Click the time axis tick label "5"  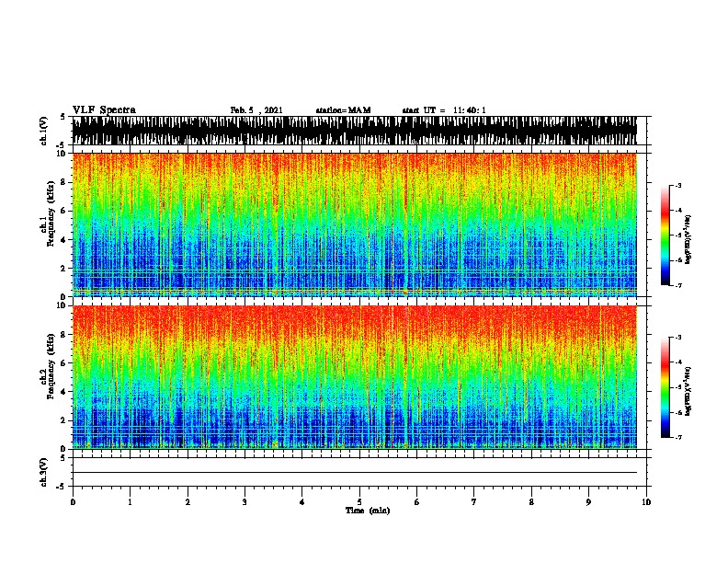(x=359, y=502)
